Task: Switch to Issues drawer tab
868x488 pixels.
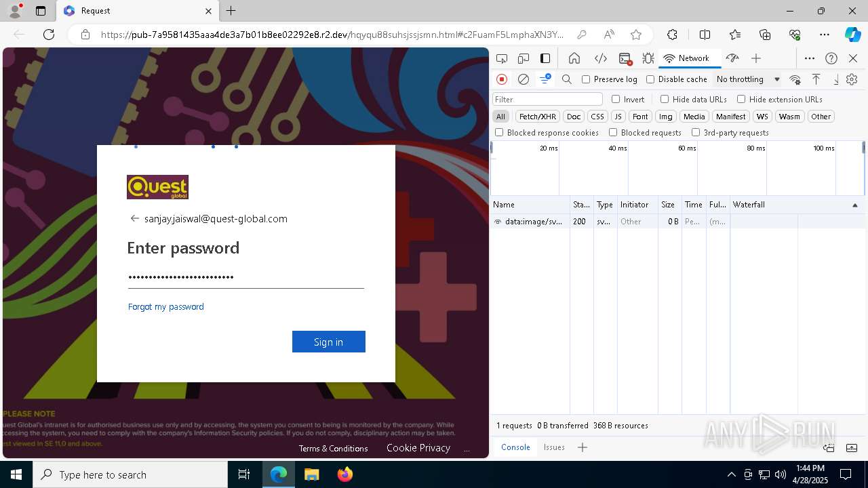Action: click(554, 447)
